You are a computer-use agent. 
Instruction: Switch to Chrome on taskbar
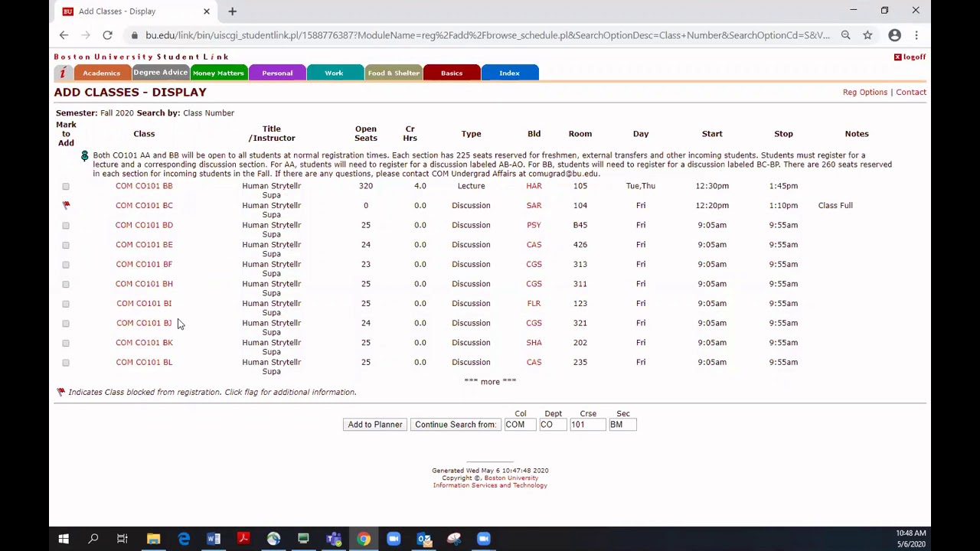tap(364, 539)
